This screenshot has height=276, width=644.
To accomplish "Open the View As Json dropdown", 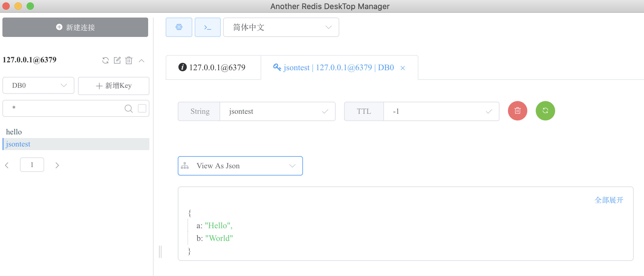I will (240, 166).
